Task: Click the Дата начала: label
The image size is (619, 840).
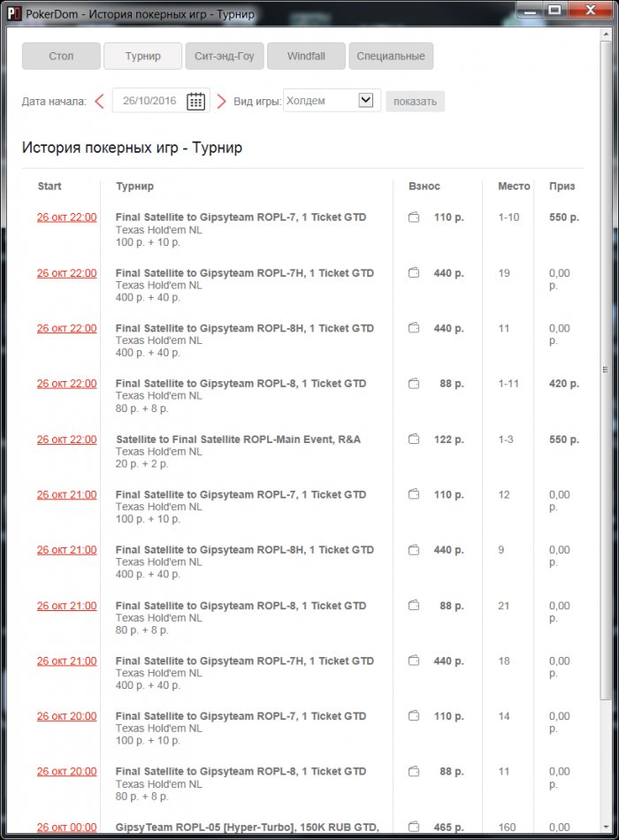Action: [x=54, y=102]
